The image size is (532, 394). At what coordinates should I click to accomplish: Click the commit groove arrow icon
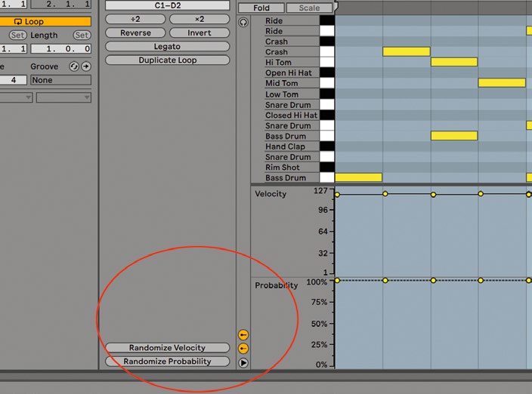tap(86, 66)
